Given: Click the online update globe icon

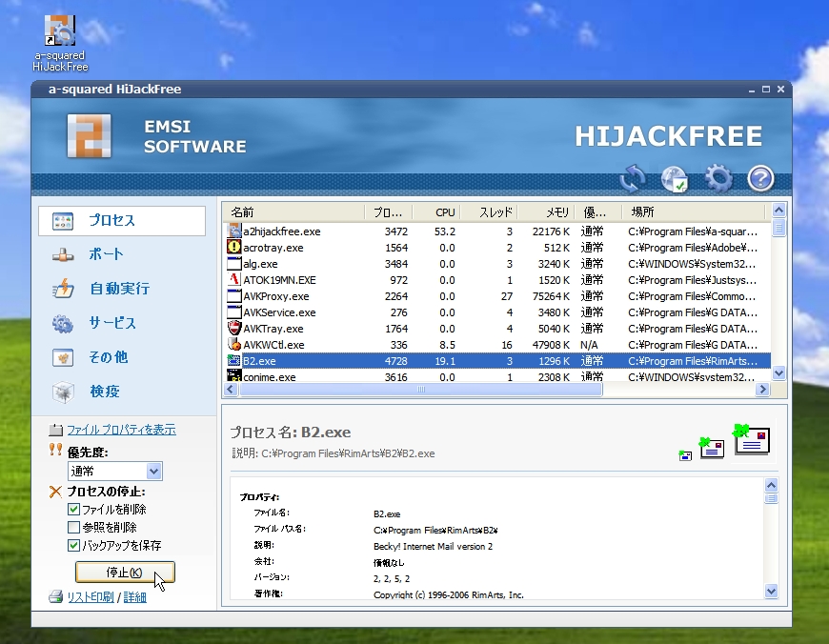Looking at the screenshot, I should pos(675,179).
